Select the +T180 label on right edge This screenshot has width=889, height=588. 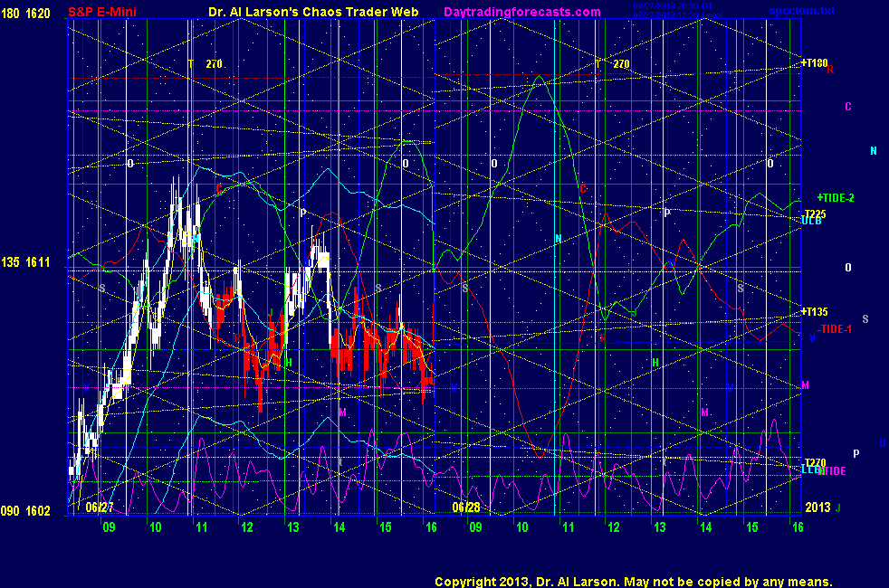tap(815, 63)
